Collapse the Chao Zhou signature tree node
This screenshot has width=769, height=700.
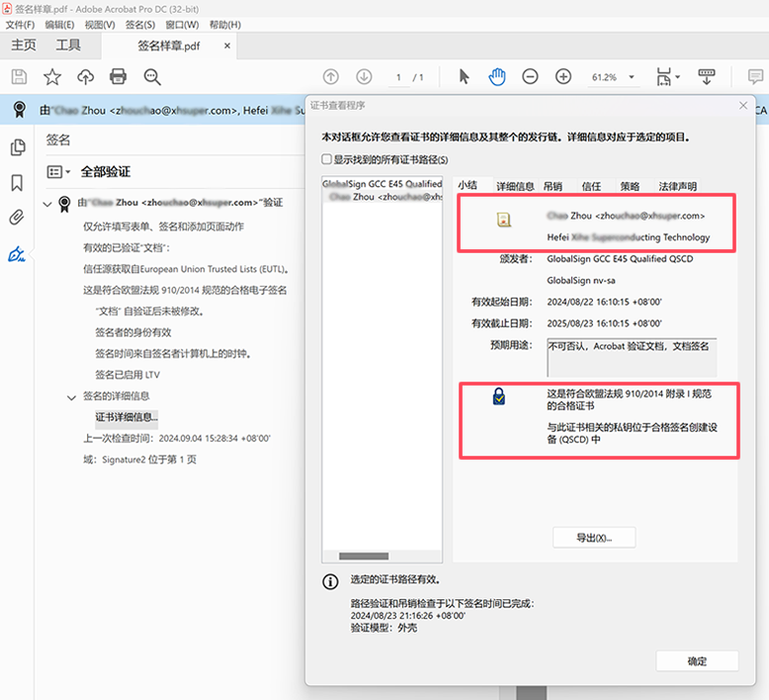click(47, 204)
